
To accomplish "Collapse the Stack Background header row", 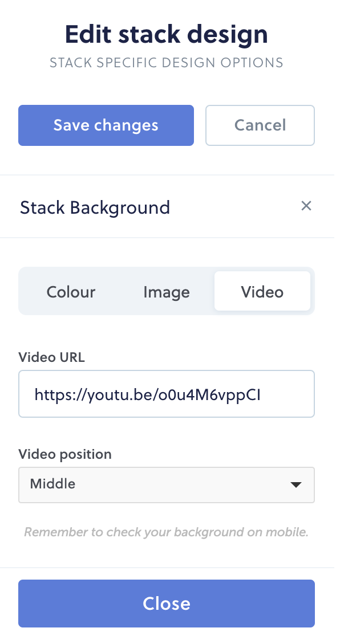I will (x=167, y=206).
